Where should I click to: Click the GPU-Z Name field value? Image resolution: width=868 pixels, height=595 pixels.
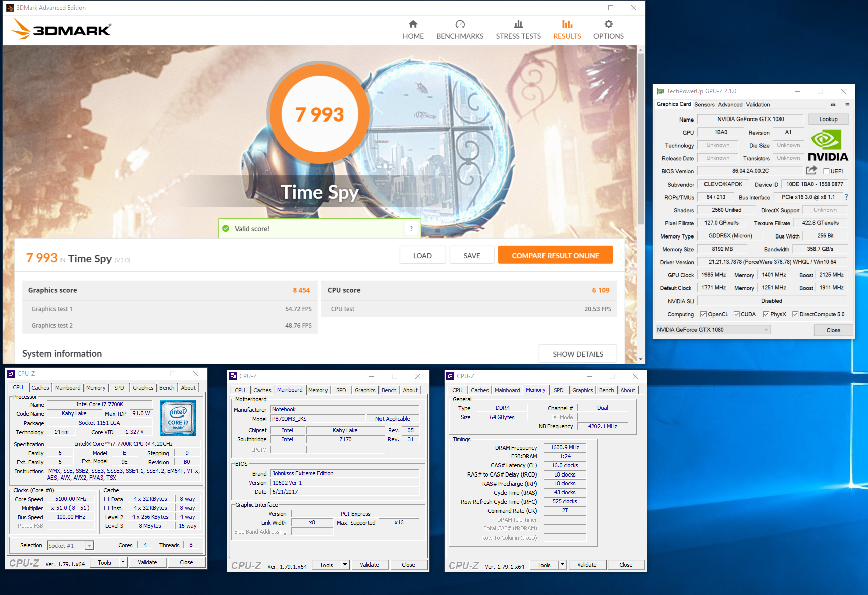(x=750, y=119)
